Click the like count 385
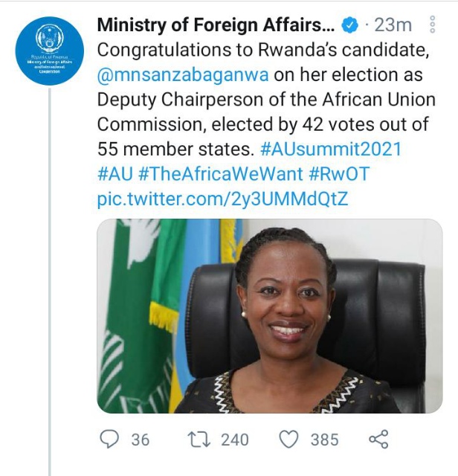458x476 pixels. click(x=324, y=440)
